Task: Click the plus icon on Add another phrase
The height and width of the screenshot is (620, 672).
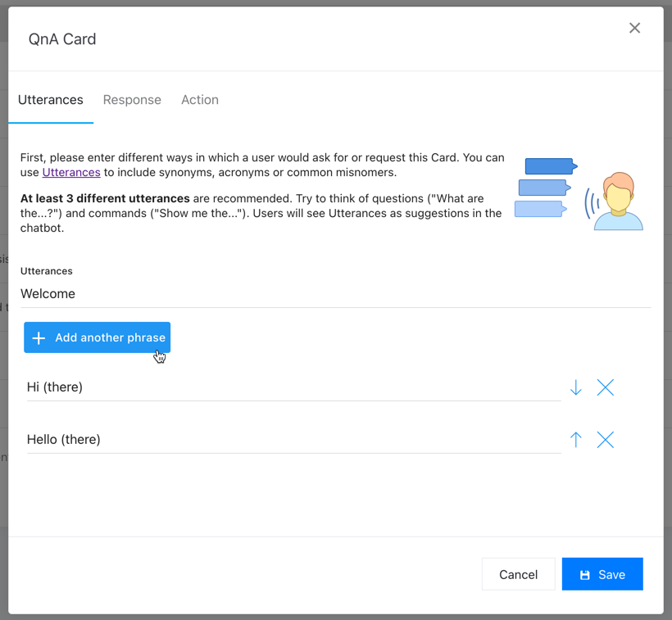Action: pos(39,337)
